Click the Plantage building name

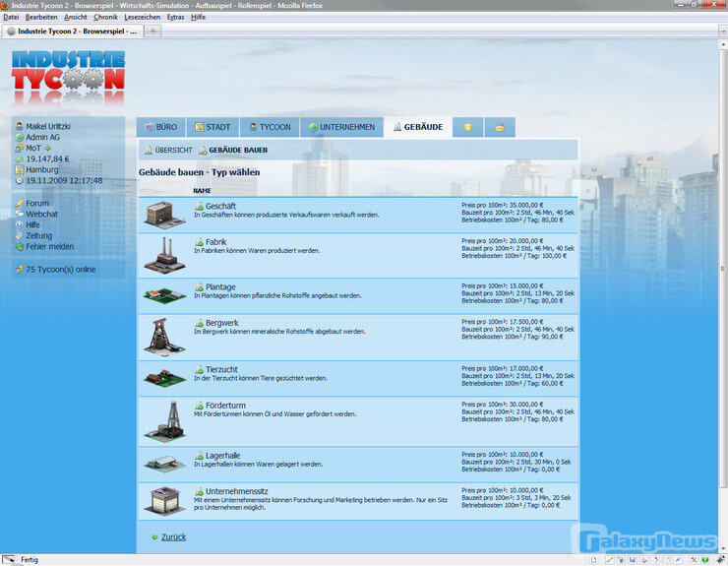(x=220, y=287)
